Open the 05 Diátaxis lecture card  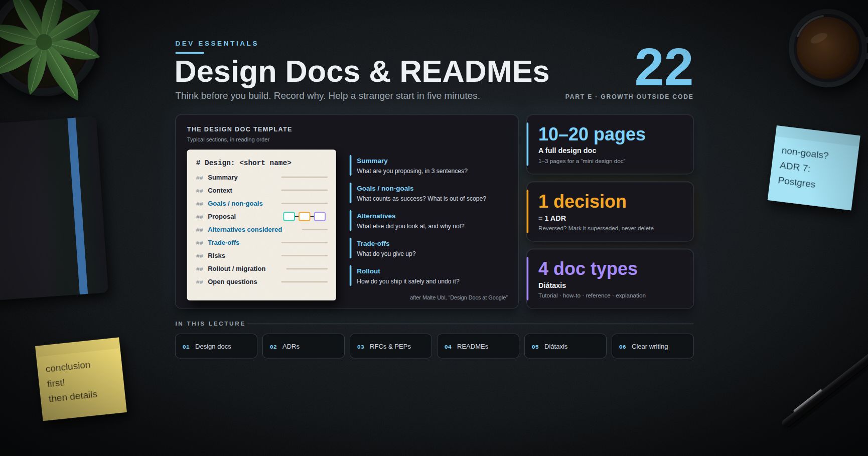point(565,346)
